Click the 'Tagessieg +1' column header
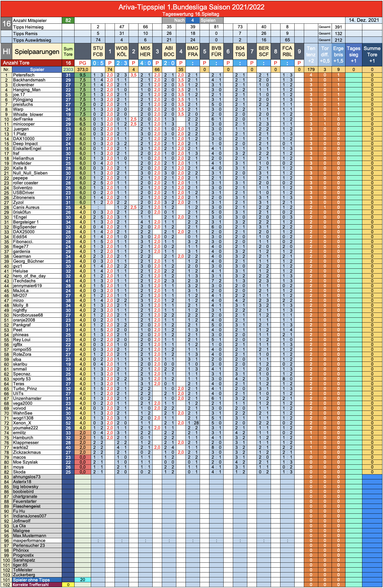383x588 pixels. pyautogui.click(x=354, y=55)
